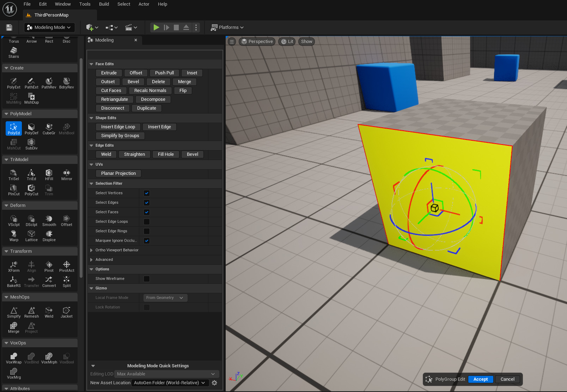
Task: Accept the PolyGroup Edit changes
Action: pyautogui.click(x=480, y=379)
